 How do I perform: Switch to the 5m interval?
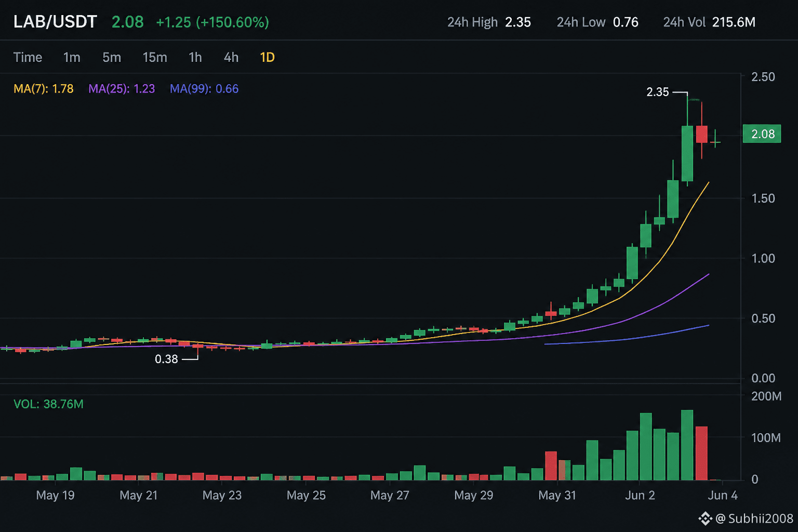click(x=112, y=57)
